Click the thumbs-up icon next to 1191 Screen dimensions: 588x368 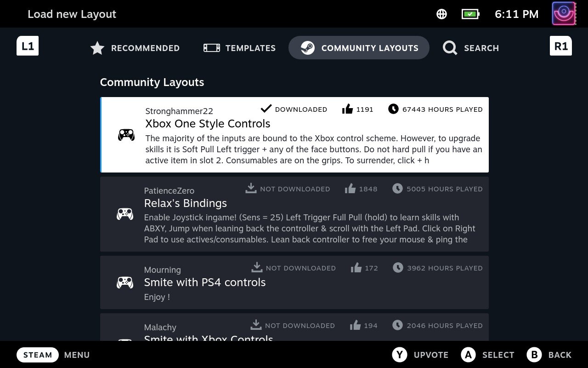(348, 109)
